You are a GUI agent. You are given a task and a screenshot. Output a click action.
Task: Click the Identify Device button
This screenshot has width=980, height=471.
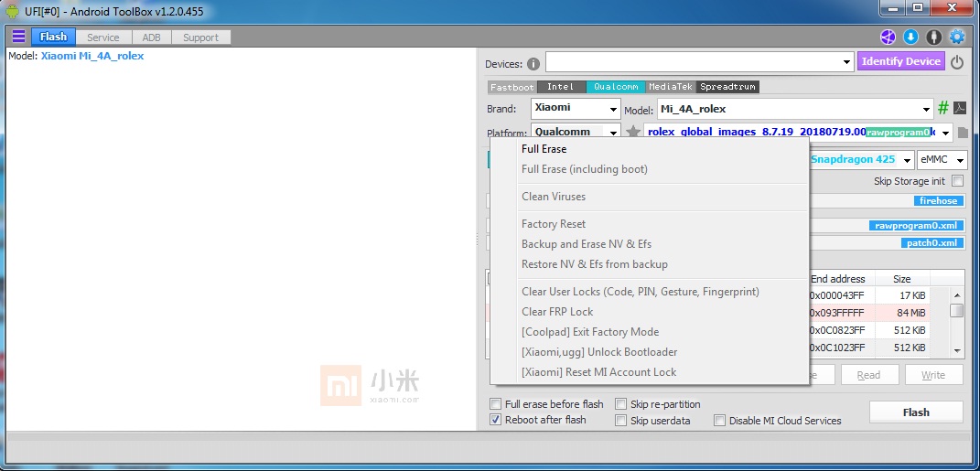coord(900,61)
